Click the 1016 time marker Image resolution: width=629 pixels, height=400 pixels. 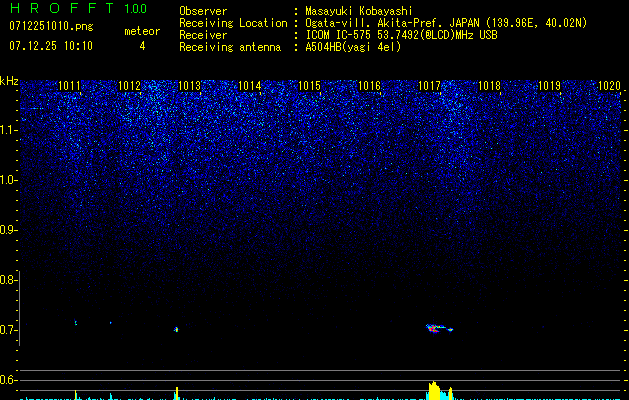(x=369, y=85)
